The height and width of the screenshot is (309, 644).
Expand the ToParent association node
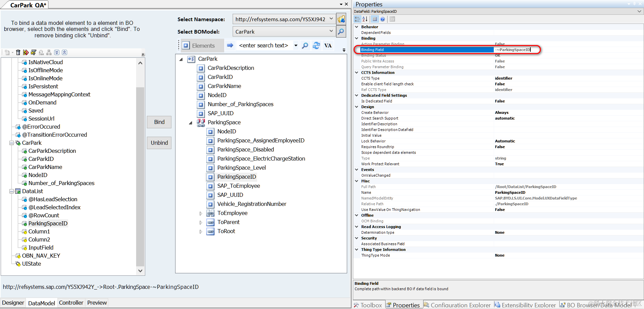click(x=201, y=223)
